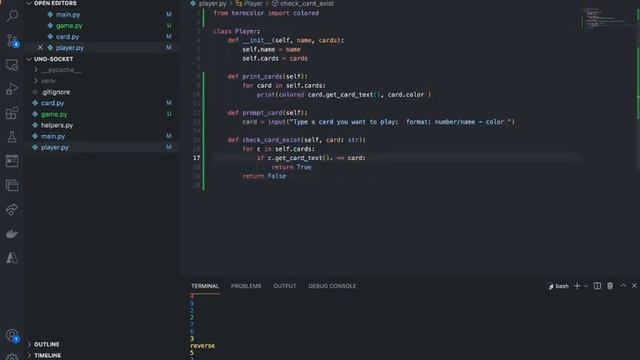
Task: Open the Run and Debug view
Action: coord(12,89)
